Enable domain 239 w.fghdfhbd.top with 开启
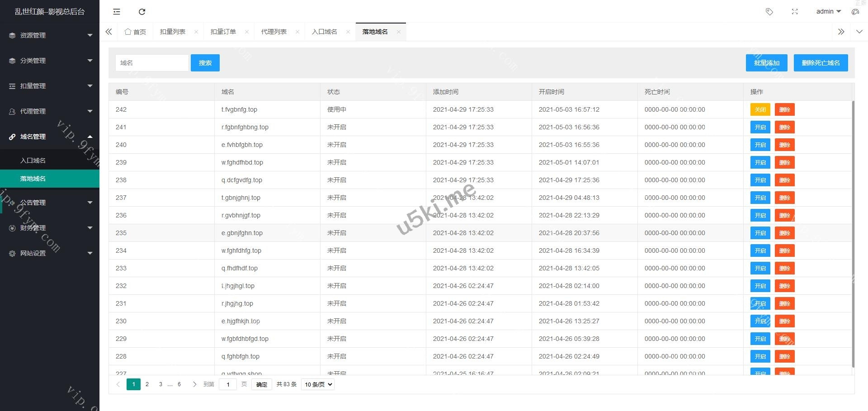Viewport: 868px width, 411px height. click(760, 162)
